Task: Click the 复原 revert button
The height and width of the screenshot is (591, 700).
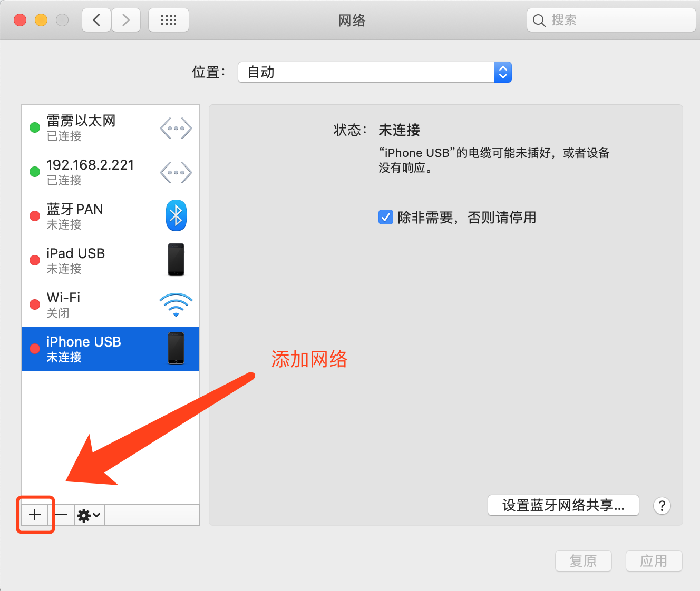Action: pos(584,561)
